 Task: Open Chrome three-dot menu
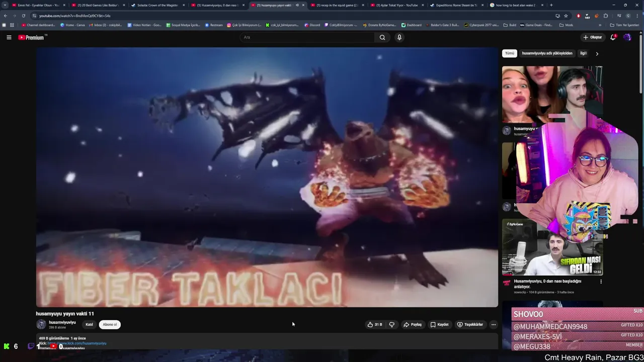[x=638, y=16]
